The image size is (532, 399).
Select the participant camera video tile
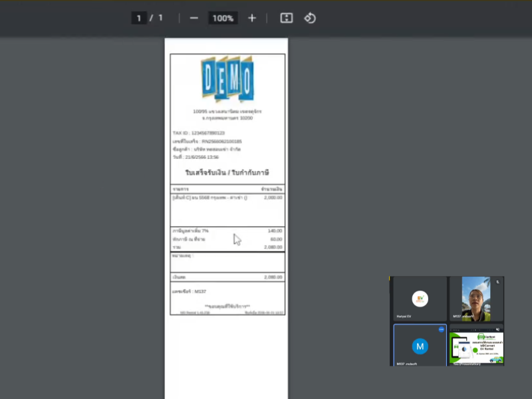[476, 299]
